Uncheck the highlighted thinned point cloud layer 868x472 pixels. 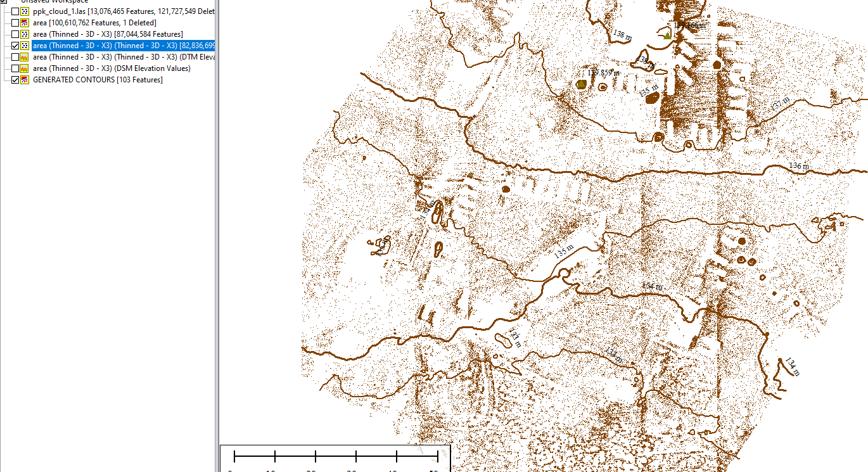point(15,46)
